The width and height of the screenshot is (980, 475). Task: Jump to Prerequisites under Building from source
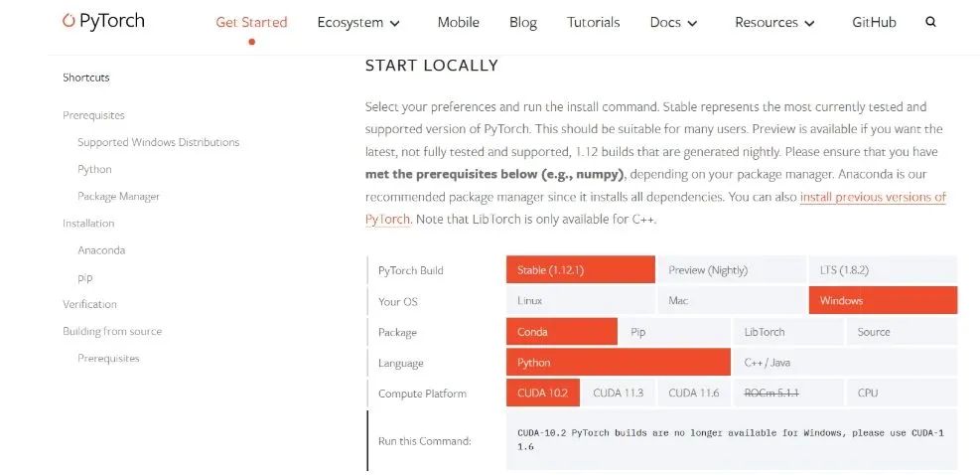point(109,359)
